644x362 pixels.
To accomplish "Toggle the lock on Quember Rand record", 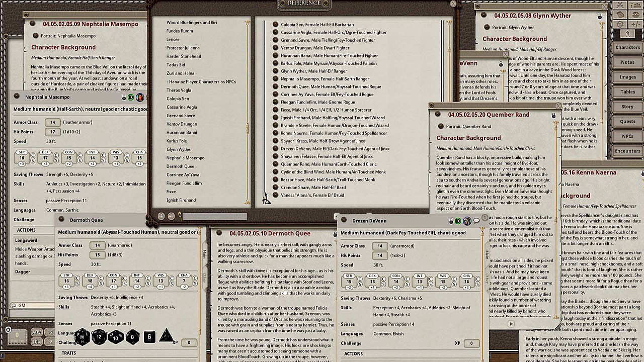I will click(x=553, y=115).
